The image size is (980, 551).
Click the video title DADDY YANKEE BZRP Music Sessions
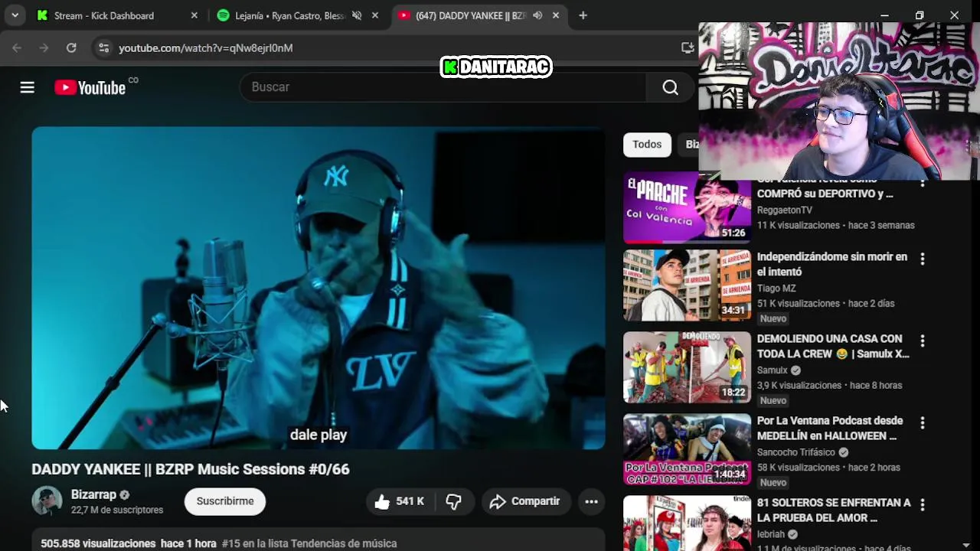point(190,469)
